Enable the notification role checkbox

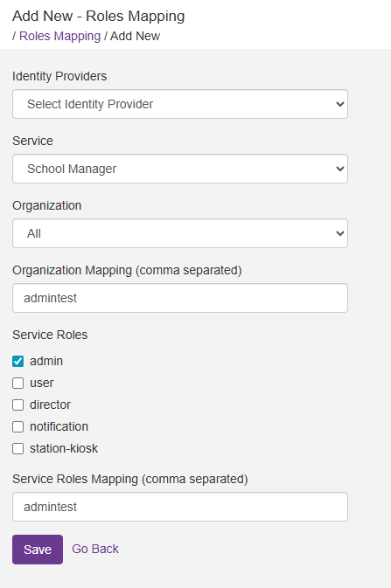[18, 426]
